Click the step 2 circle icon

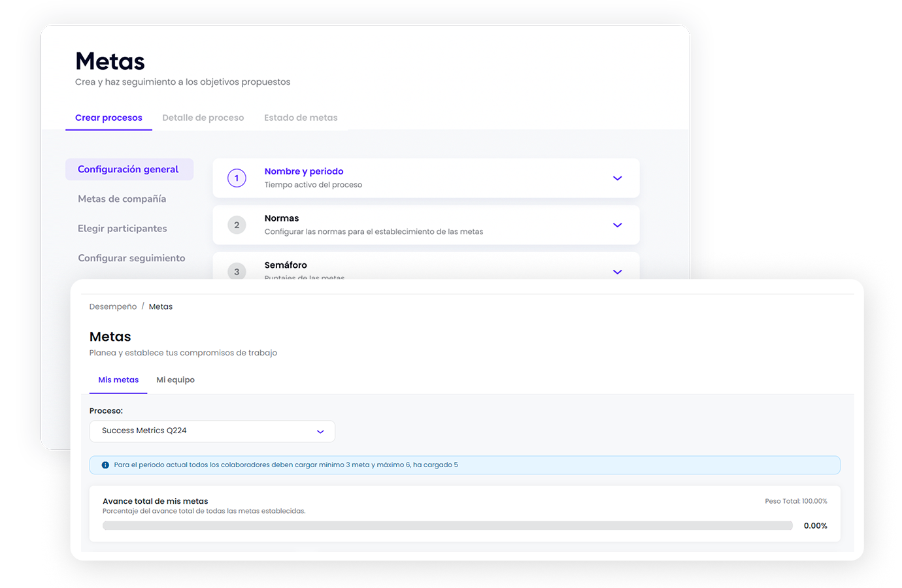pos(237,225)
